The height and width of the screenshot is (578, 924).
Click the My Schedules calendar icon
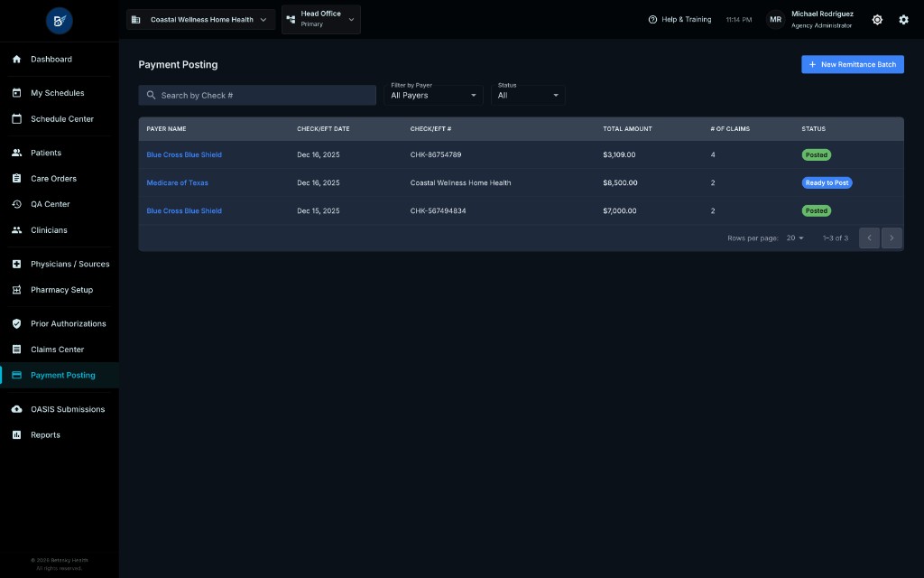[x=16, y=93]
